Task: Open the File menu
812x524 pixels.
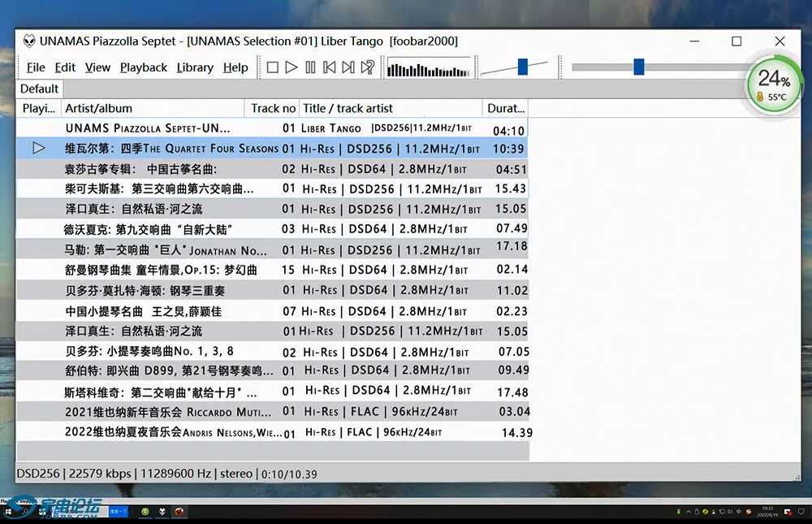Action: (36, 67)
